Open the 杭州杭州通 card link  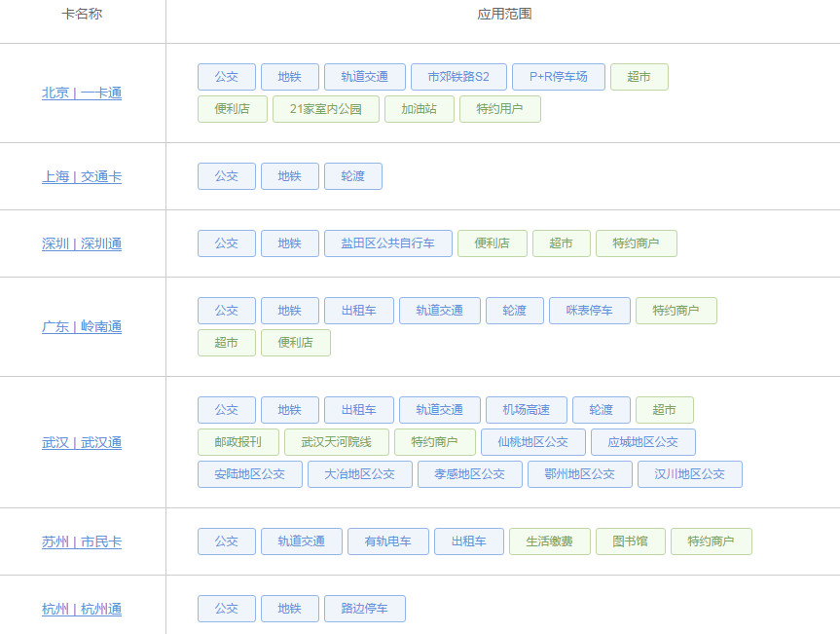82,609
